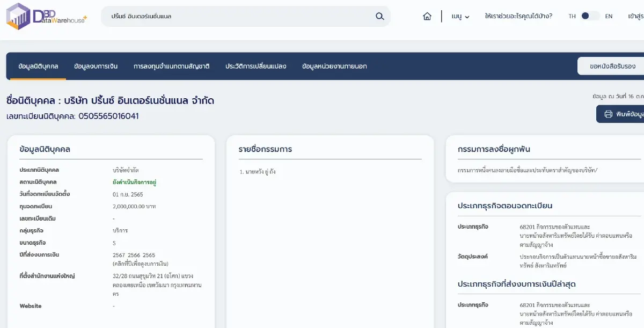Image resolution: width=644 pixels, height=328 pixels.
Task: Open the ข้อมูลนิติบุคคล tab
Action: 38,67
